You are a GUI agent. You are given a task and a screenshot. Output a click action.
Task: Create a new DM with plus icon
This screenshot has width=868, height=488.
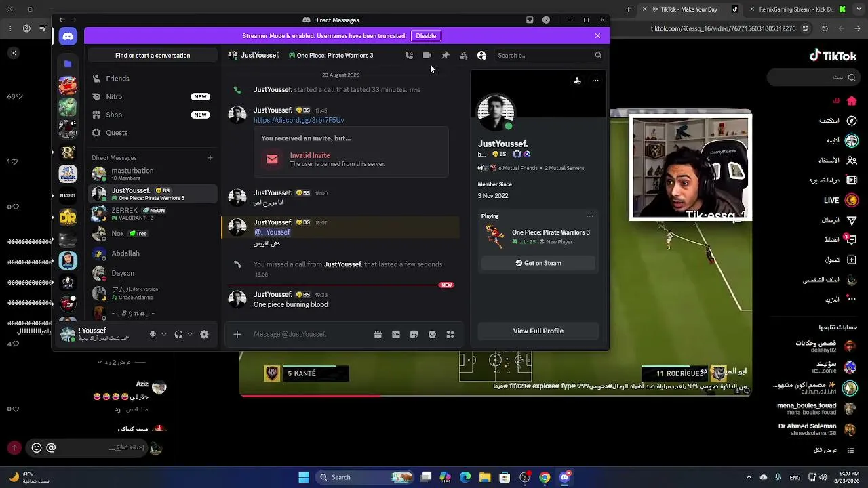[x=210, y=158]
